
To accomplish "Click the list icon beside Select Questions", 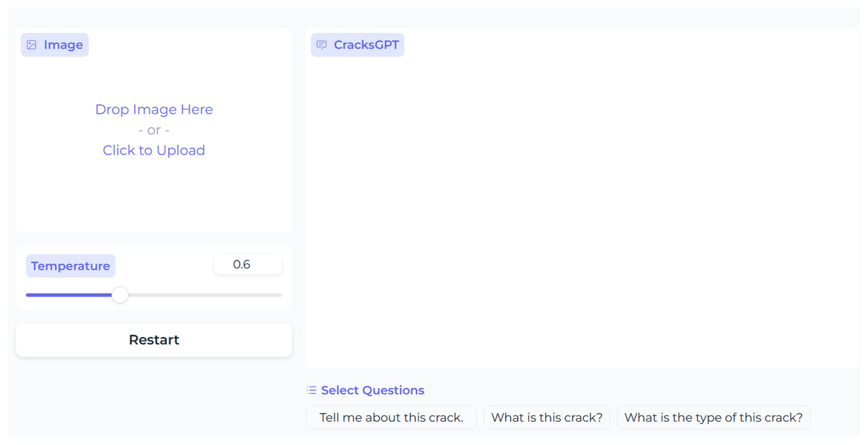I will pyautogui.click(x=312, y=390).
